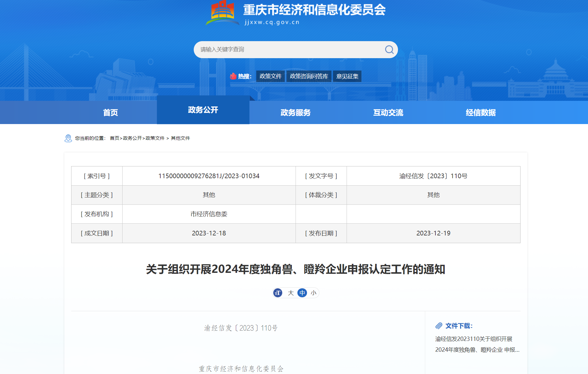Image resolution: width=588 pixels, height=374 pixels.
Task: Focus the keyword search input field
Action: point(288,49)
